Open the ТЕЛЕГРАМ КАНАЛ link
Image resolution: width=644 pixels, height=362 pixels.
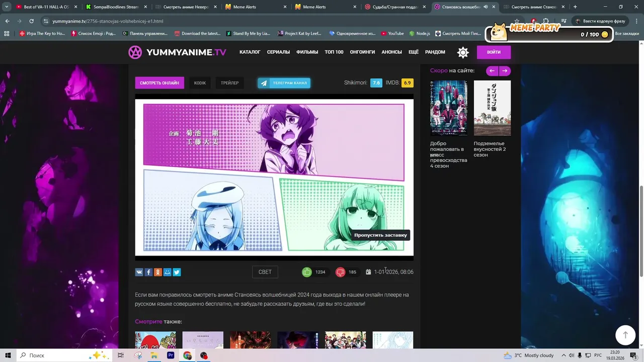point(284,83)
